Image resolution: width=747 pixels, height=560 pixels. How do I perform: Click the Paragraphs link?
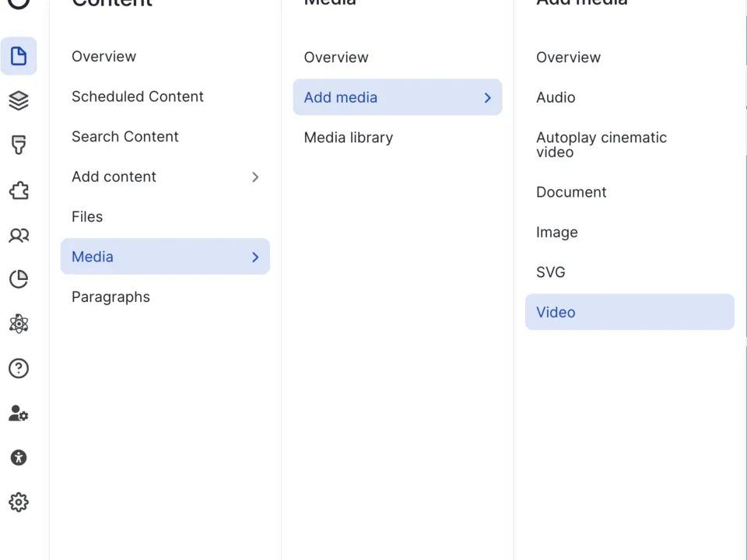point(110,297)
